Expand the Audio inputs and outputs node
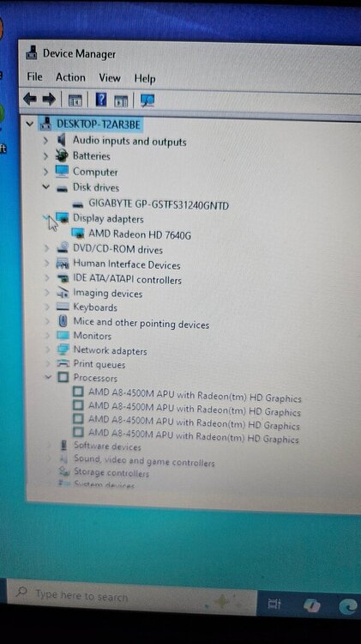 [46, 141]
